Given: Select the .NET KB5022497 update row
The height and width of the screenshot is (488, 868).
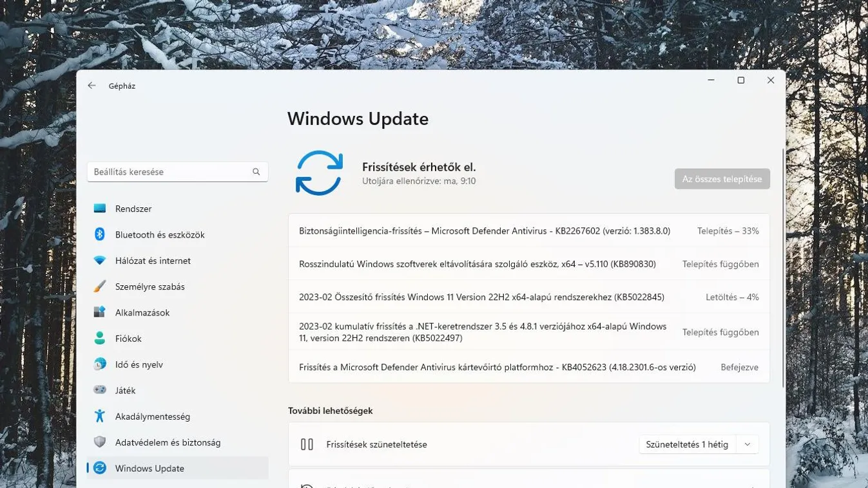Looking at the screenshot, I should [x=529, y=332].
